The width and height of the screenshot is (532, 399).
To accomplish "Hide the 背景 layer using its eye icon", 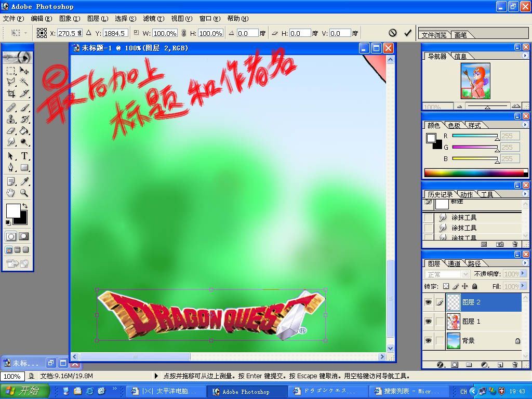I will [x=428, y=340].
